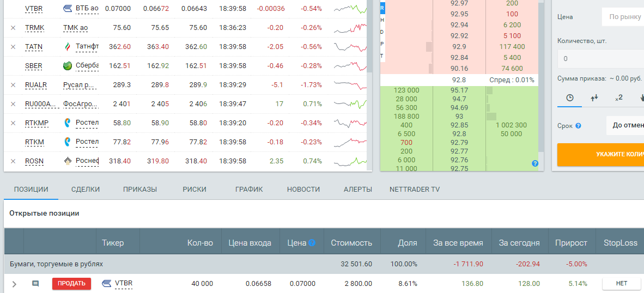644x293 pixels.
Task: Sort positions by Тикер column header
Action: coord(113,243)
